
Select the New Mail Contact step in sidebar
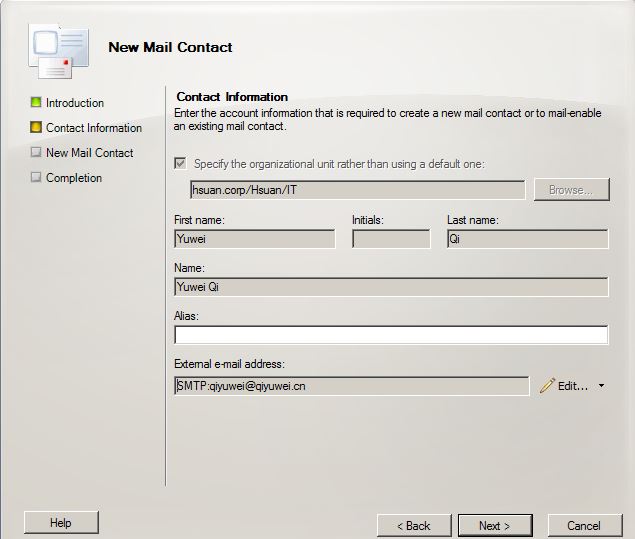[89, 153]
